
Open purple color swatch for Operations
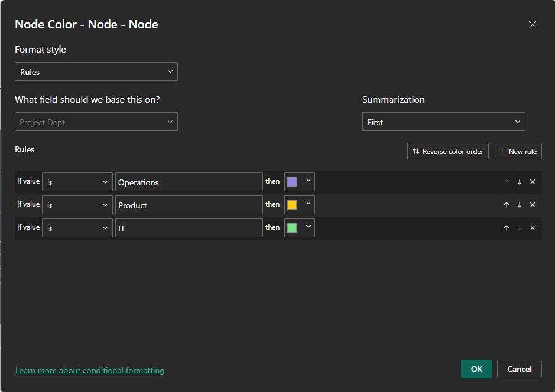click(300, 182)
